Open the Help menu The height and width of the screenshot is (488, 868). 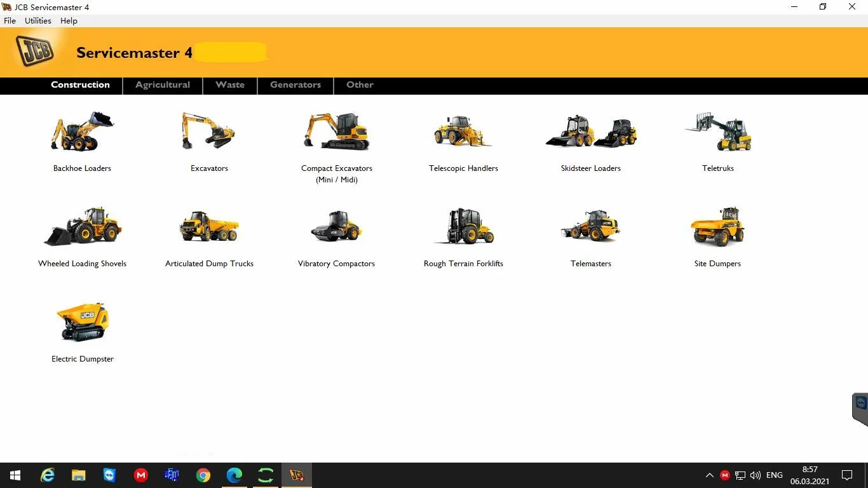click(68, 20)
